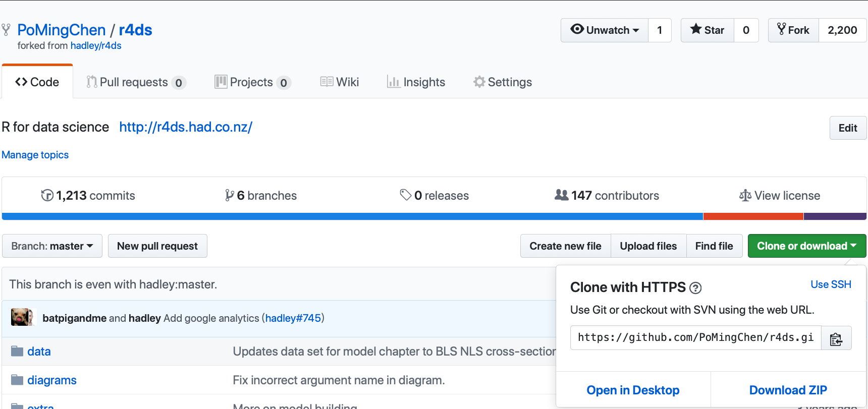Click hadley author name in commit
The width and height of the screenshot is (868, 409).
tap(145, 318)
